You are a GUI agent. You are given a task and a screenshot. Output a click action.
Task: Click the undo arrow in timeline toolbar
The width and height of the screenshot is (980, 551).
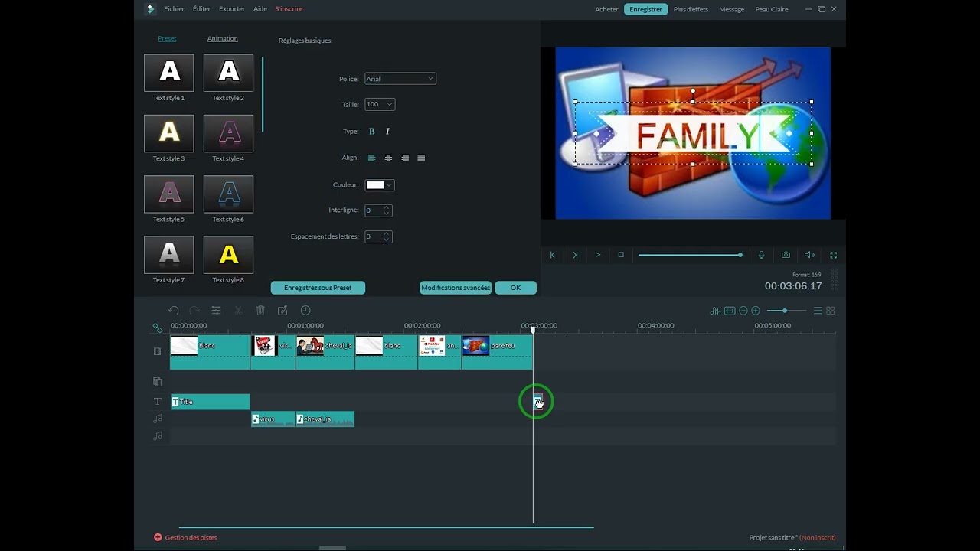(x=174, y=311)
